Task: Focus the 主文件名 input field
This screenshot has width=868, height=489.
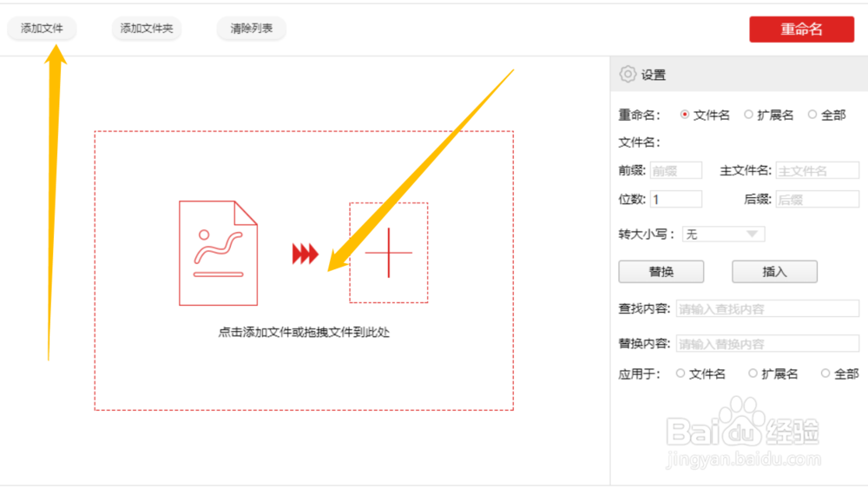Action: (x=818, y=170)
